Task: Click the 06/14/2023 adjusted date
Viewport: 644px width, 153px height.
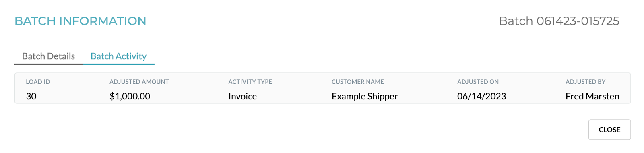Action: [x=482, y=96]
